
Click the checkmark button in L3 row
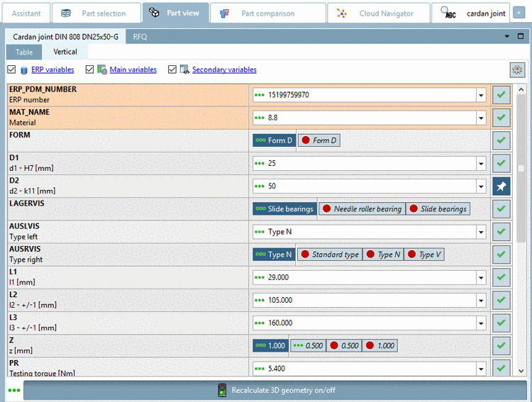click(501, 323)
